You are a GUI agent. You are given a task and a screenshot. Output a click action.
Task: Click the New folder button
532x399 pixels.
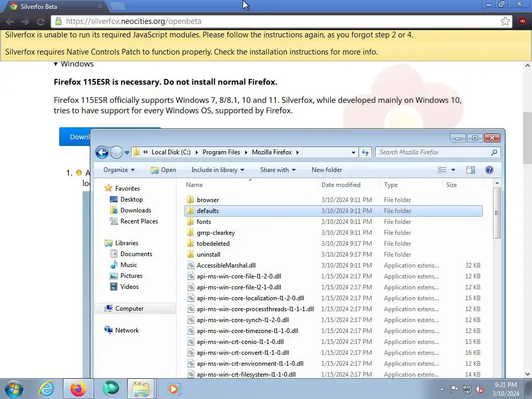(x=327, y=170)
